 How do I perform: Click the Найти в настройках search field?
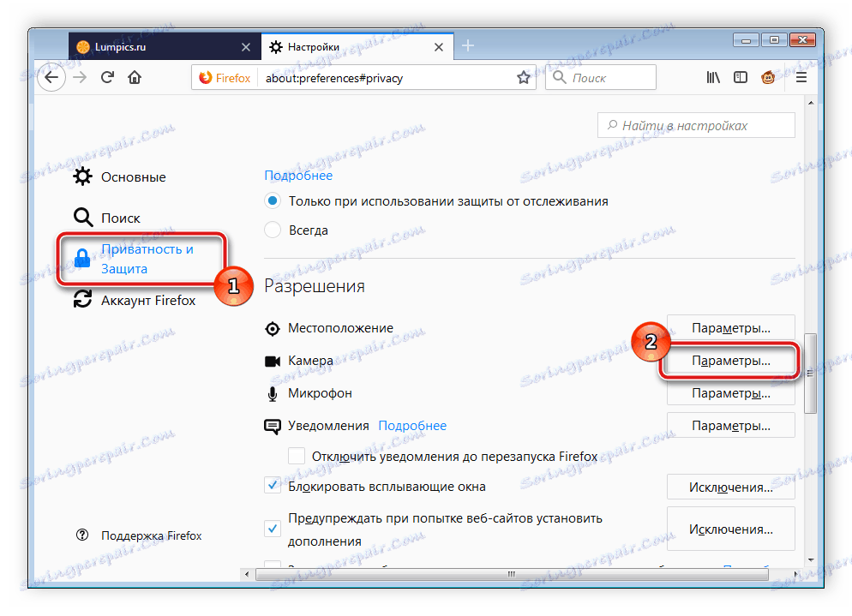click(696, 125)
